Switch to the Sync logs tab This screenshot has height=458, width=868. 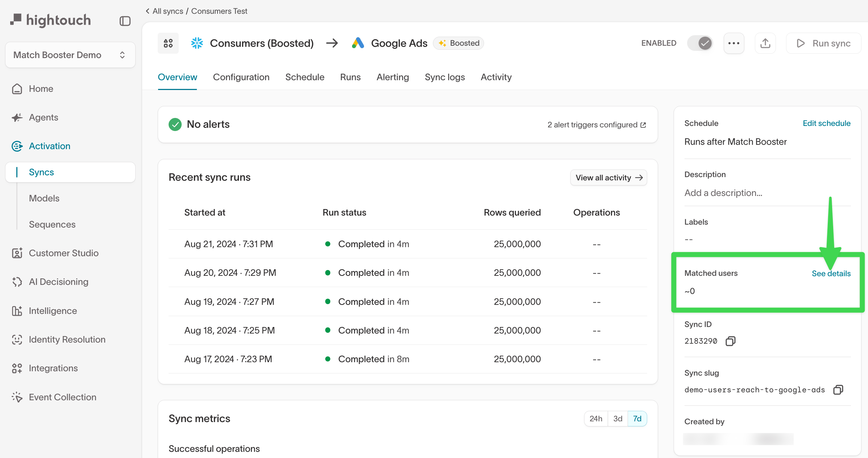point(445,77)
